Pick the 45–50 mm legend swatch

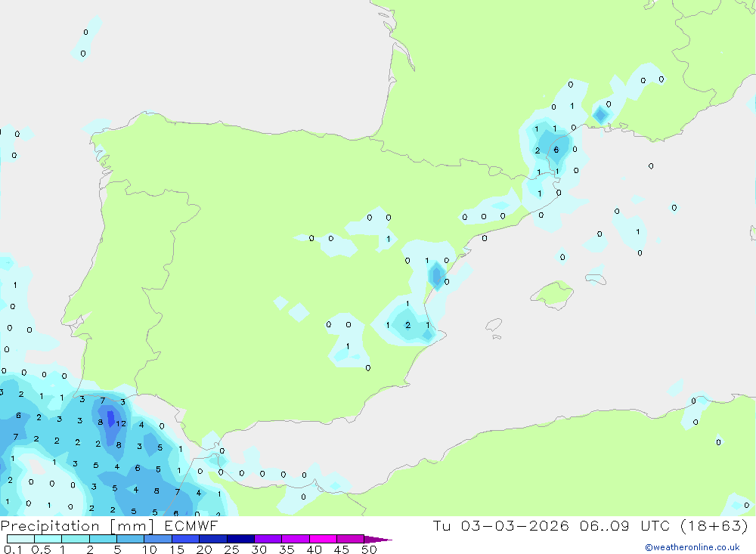point(351,539)
